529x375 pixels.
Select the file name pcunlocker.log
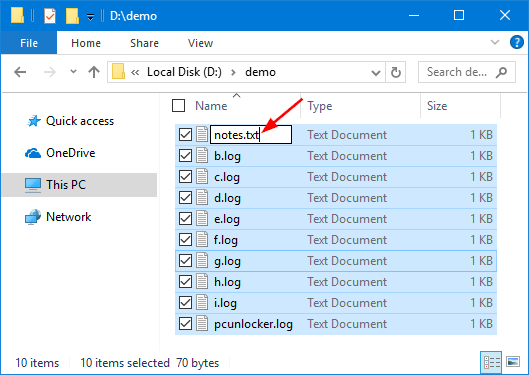pos(253,324)
